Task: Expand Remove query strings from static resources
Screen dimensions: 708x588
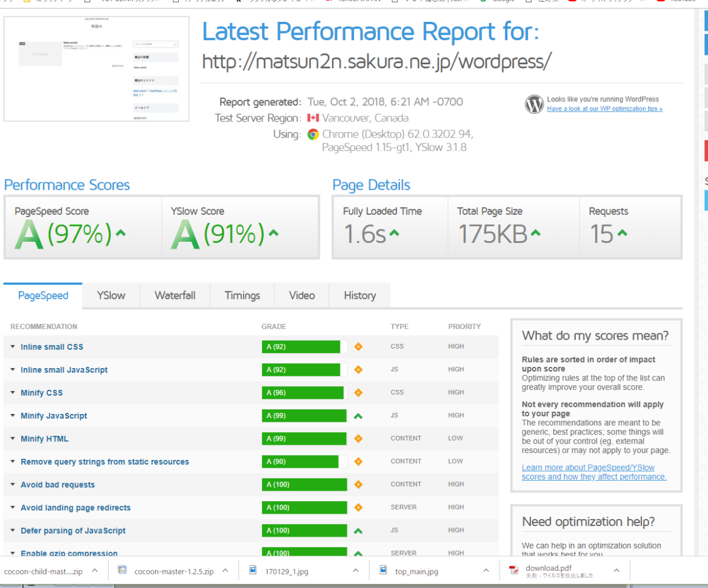Action: [104, 462]
